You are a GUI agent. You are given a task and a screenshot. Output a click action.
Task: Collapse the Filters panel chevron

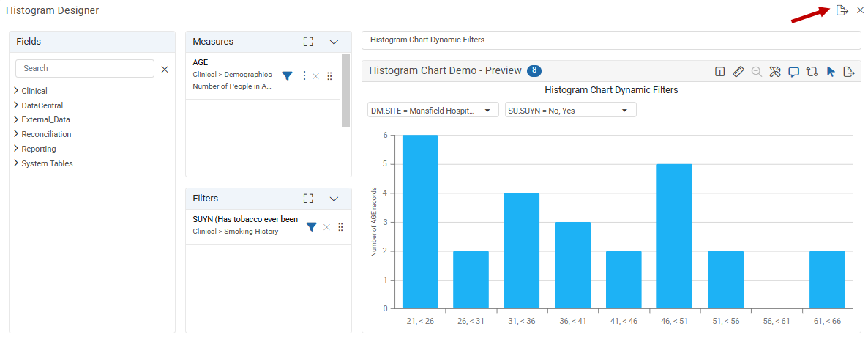[334, 199]
